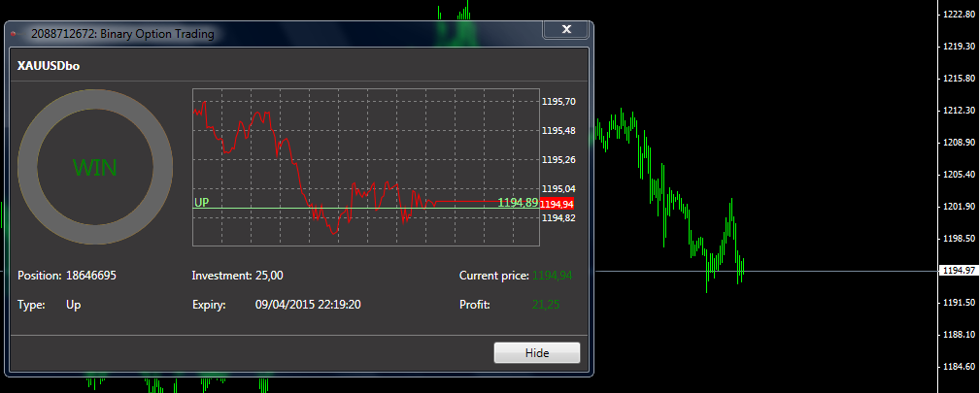This screenshot has width=980, height=393.
Task: Click the red 1194,94 price tag
Action: [557, 204]
